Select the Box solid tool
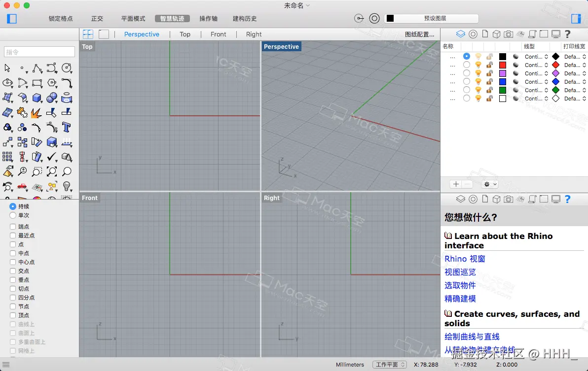 (37, 98)
